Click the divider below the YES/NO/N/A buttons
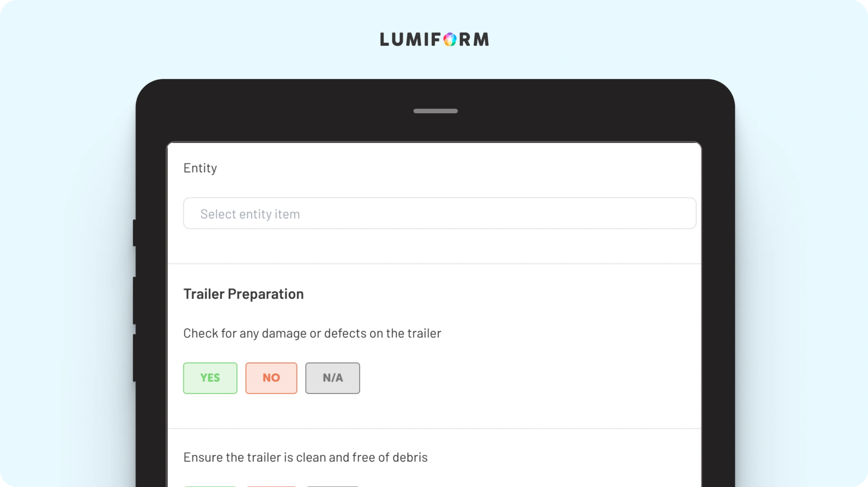The image size is (868, 487). [434, 428]
